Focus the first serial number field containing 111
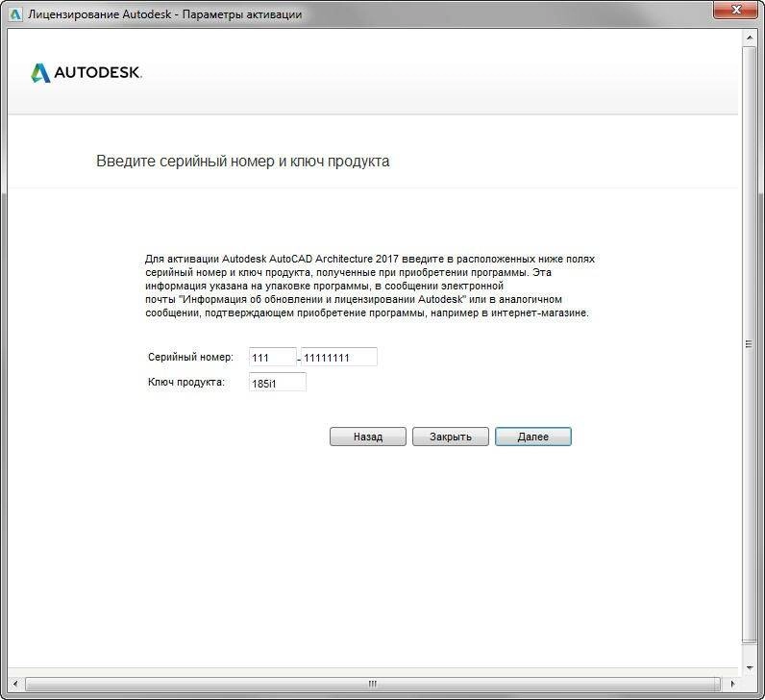The image size is (765, 700). point(272,357)
